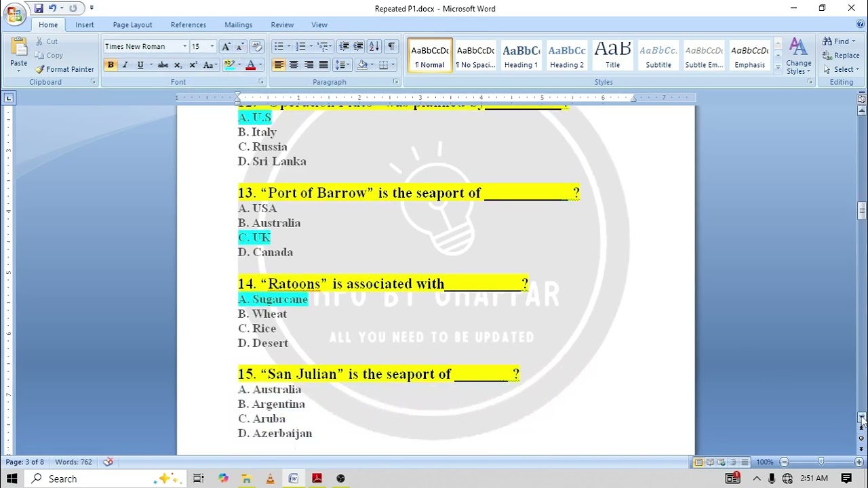868x488 pixels.
Task: Click the Paste button
Action: [18, 53]
